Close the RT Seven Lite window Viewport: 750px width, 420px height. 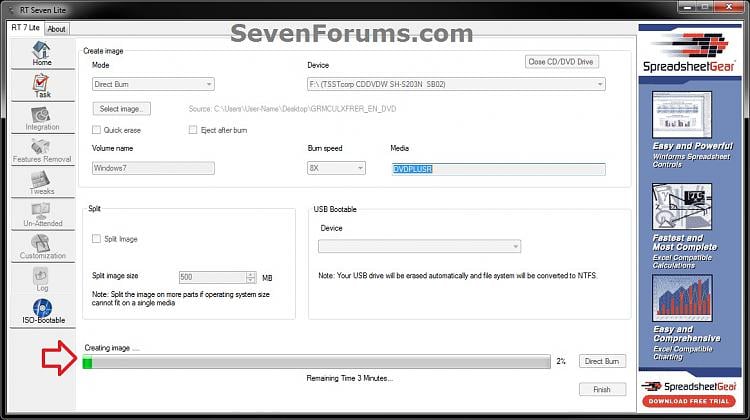[x=729, y=7]
